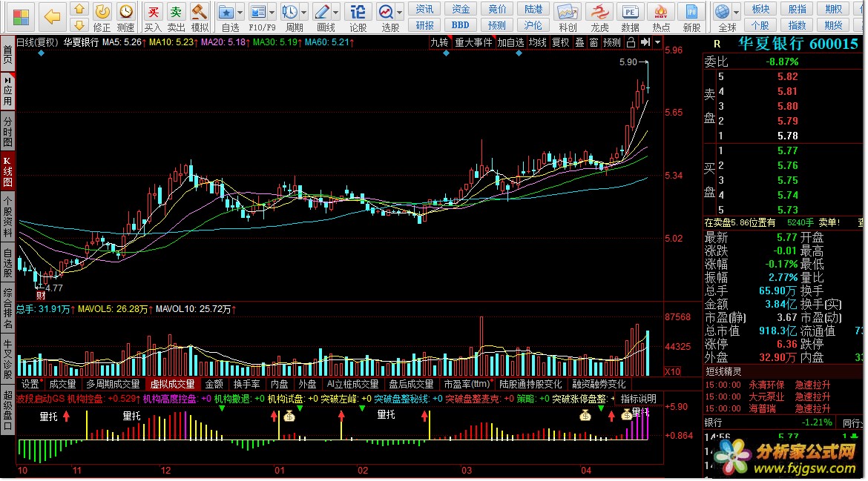Open the 龙虎 dragon-tiger list icon
868x481 pixels.
tap(599, 18)
